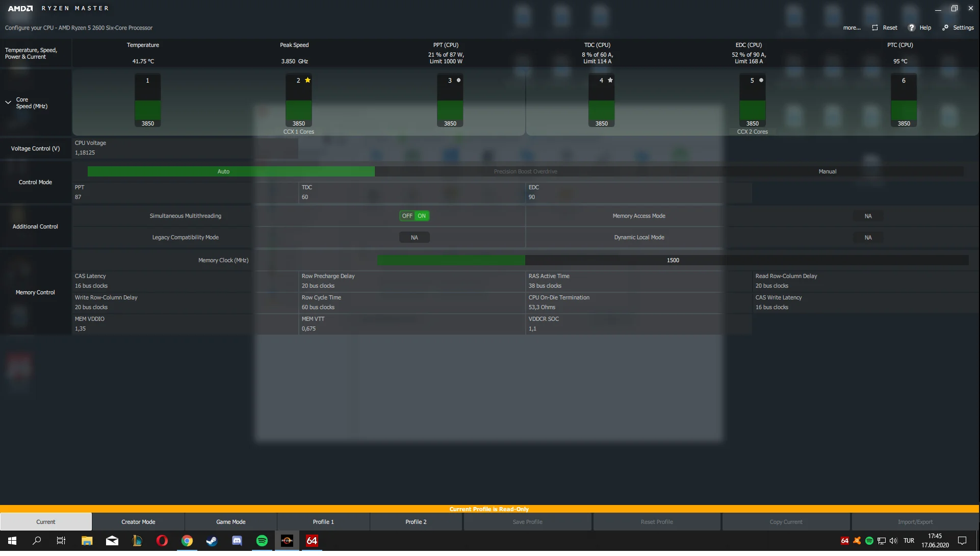Screen dimensions: 980x556
Task: Open Discord from the taskbar
Action: point(237,541)
